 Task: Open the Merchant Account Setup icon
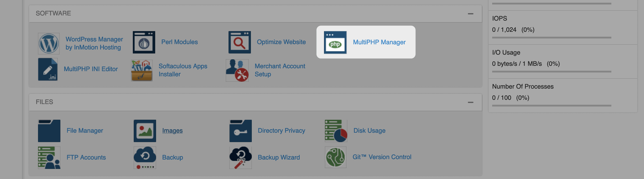(237, 70)
